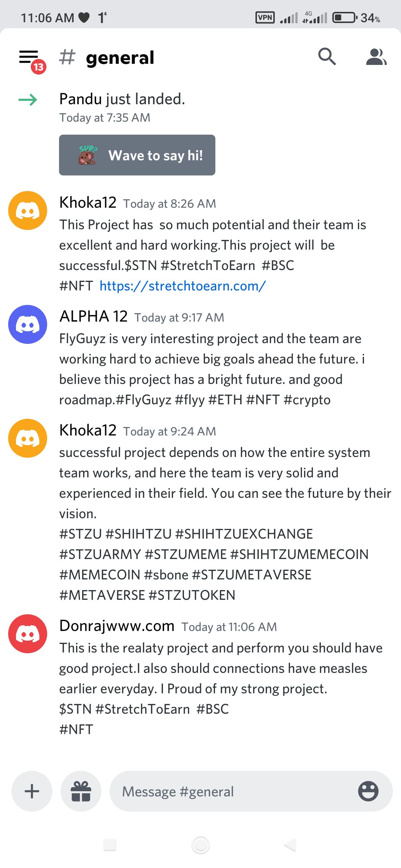Tap the search magnifier icon

[x=327, y=57]
